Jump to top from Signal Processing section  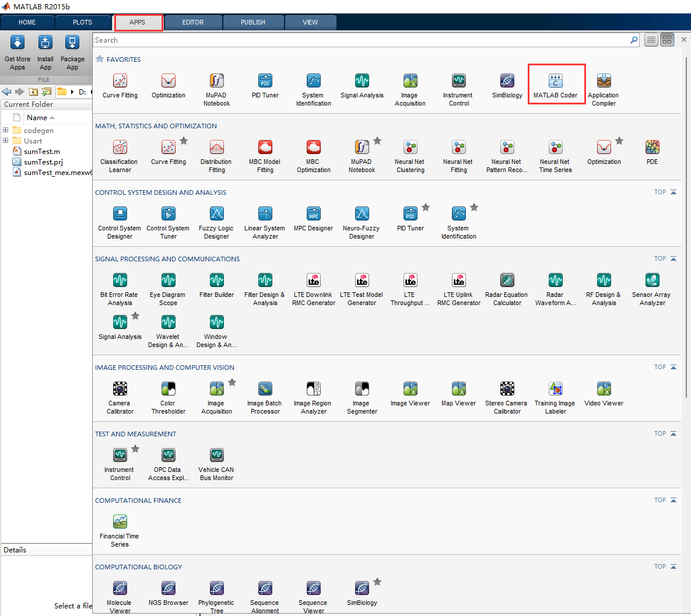[665, 258]
